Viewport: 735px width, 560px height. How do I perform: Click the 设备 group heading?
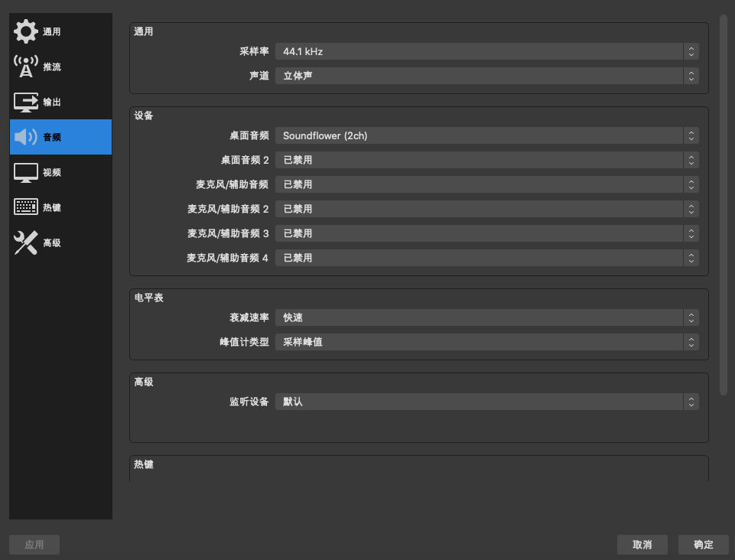click(x=144, y=116)
